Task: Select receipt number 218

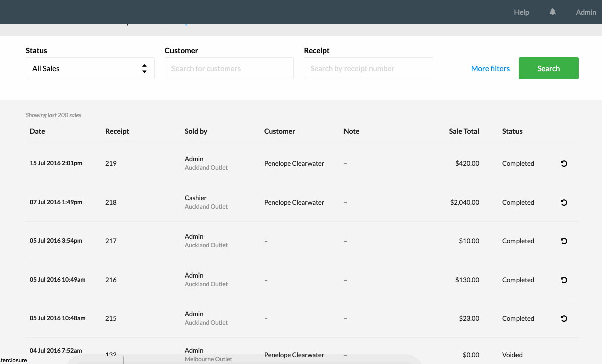Action: (x=111, y=202)
